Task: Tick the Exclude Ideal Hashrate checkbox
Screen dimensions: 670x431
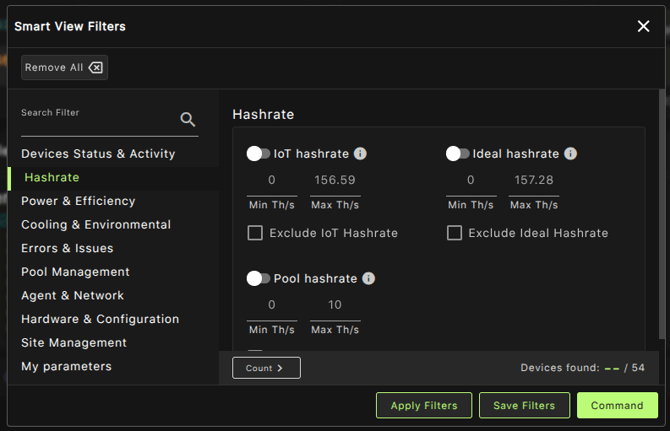Action: (x=455, y=233)
